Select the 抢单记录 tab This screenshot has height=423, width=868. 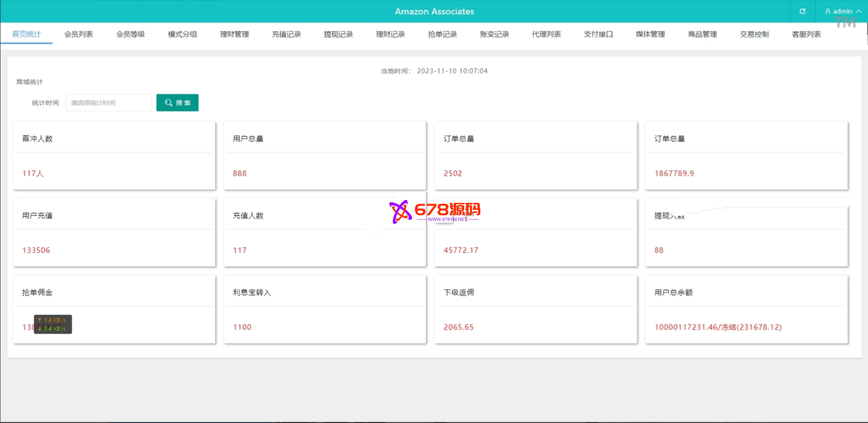pyautogui.click(x=442, y=34)
